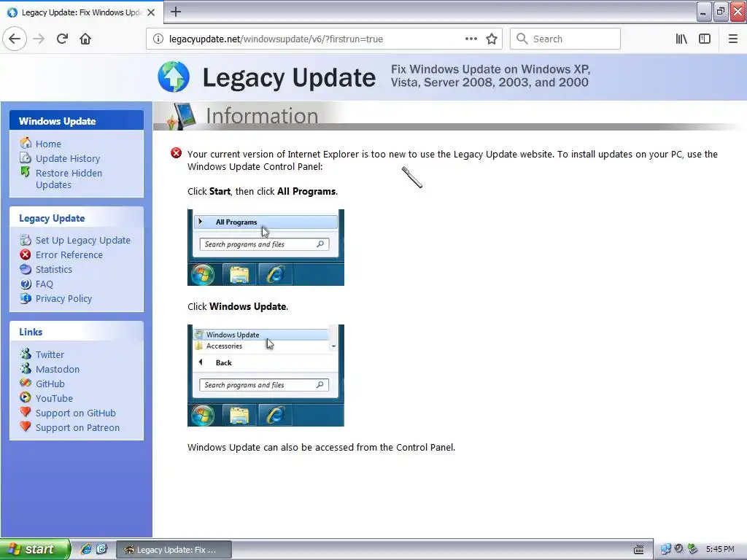The width and height of the screenshot is (747, 560).
Task: Click the red Error Reference icon
Action: 26,254
